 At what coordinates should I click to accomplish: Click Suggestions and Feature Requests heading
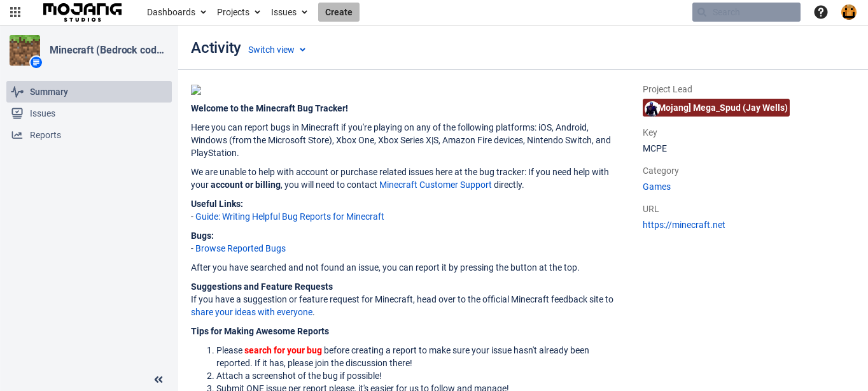[262, 287]
